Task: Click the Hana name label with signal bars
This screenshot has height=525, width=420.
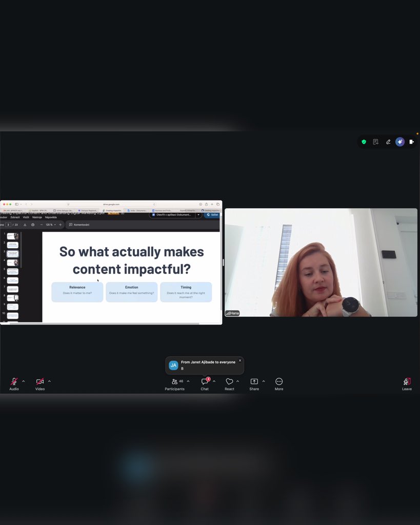Action: coord(232,313)
